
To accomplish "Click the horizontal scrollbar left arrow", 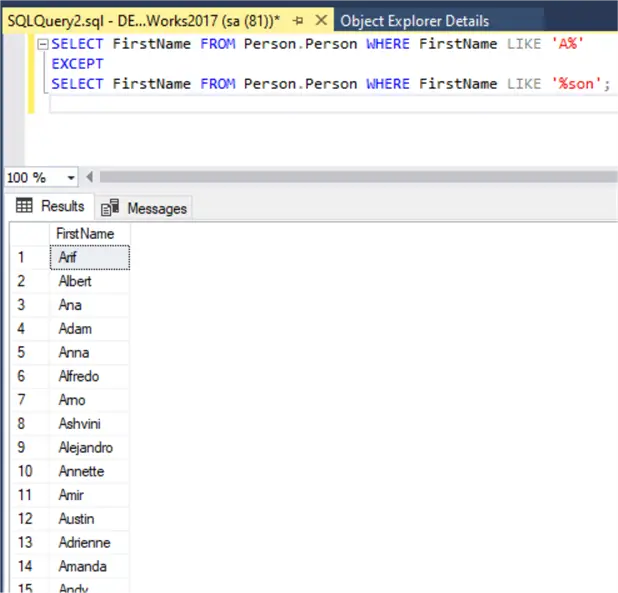I will tap(90, 177).
